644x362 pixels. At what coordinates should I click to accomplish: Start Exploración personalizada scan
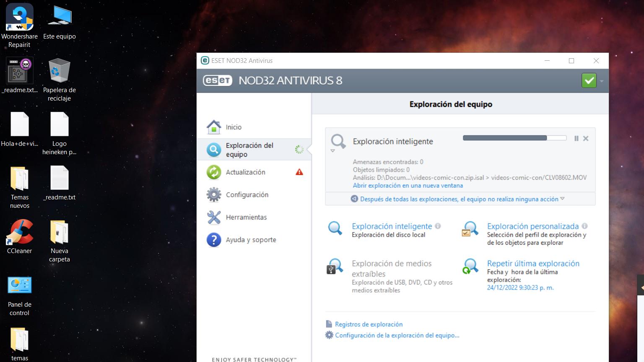coord(532,226)
